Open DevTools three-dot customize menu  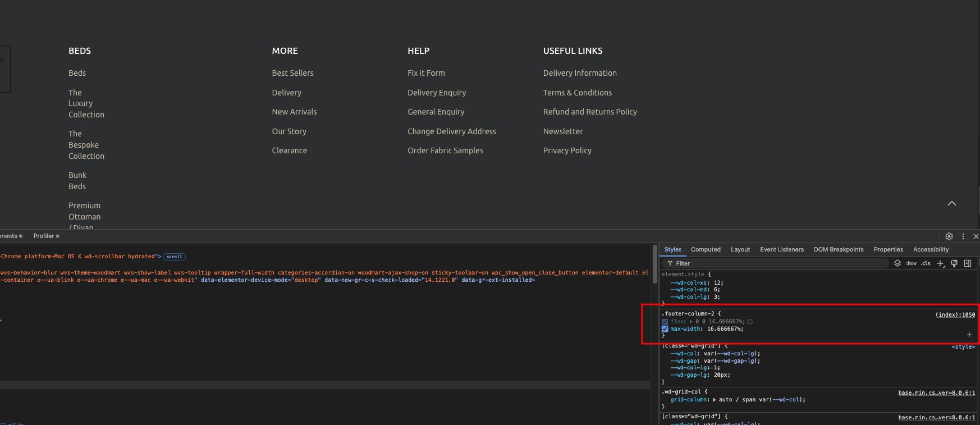point(963,236)
